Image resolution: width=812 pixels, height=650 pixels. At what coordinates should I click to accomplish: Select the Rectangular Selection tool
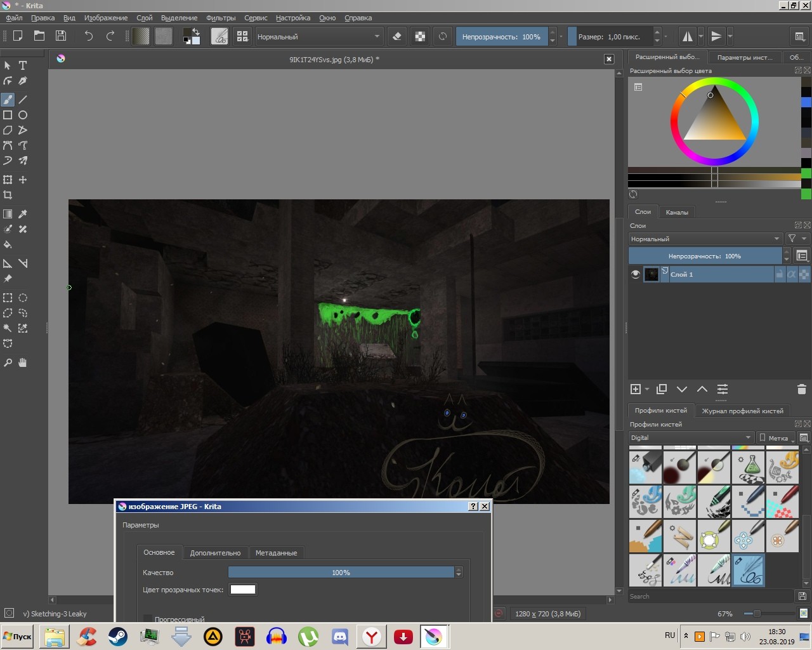[8, 298]
